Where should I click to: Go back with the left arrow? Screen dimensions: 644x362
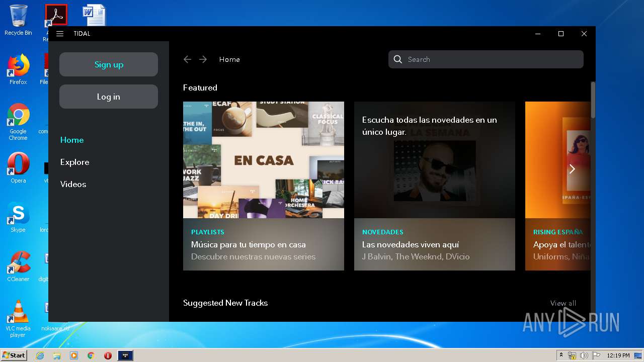pos(187,59)
